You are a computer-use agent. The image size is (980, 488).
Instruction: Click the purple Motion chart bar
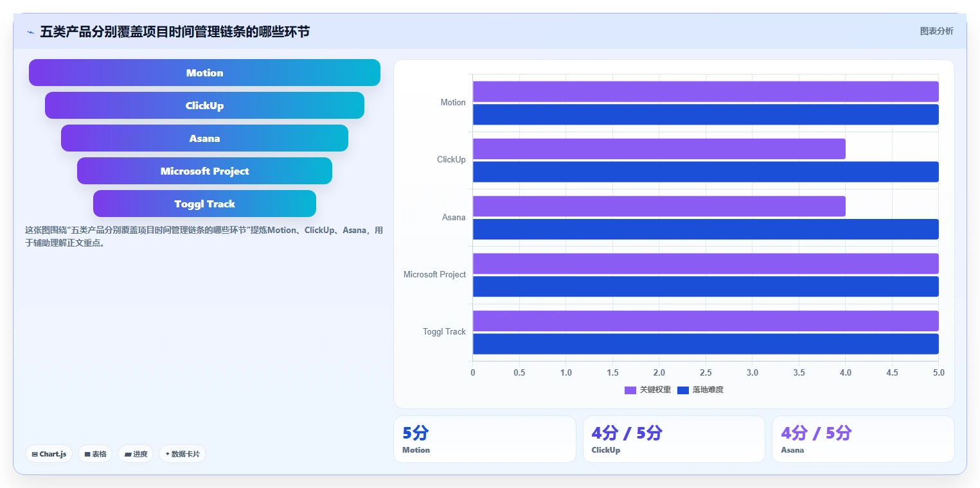pyautogui.click(x=706, y=92)
